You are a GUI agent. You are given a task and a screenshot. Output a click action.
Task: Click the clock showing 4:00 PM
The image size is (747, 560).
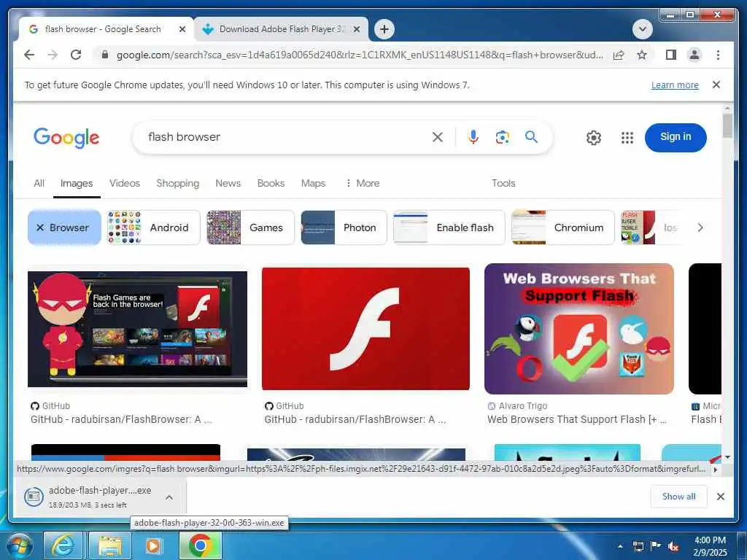pos(711,546)
